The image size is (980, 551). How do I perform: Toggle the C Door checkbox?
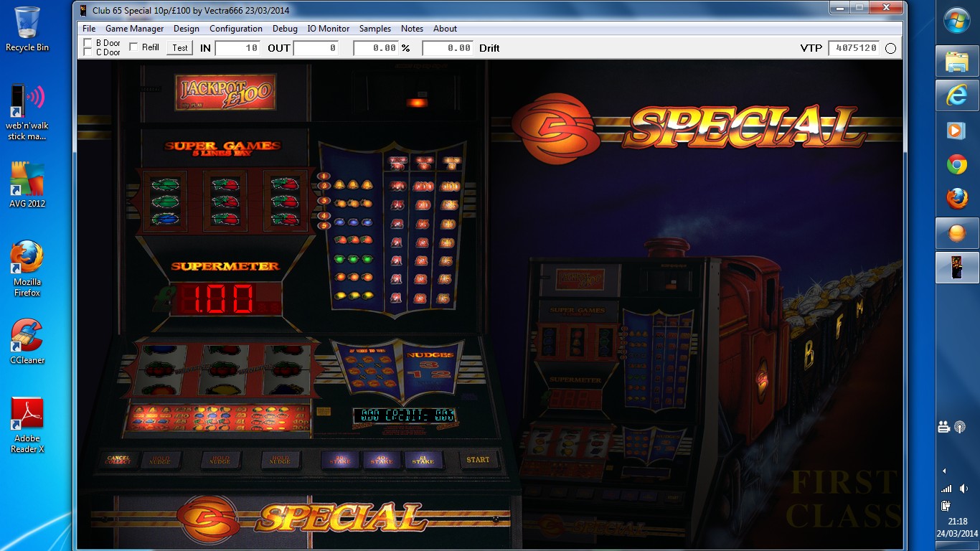coord(88,52)
